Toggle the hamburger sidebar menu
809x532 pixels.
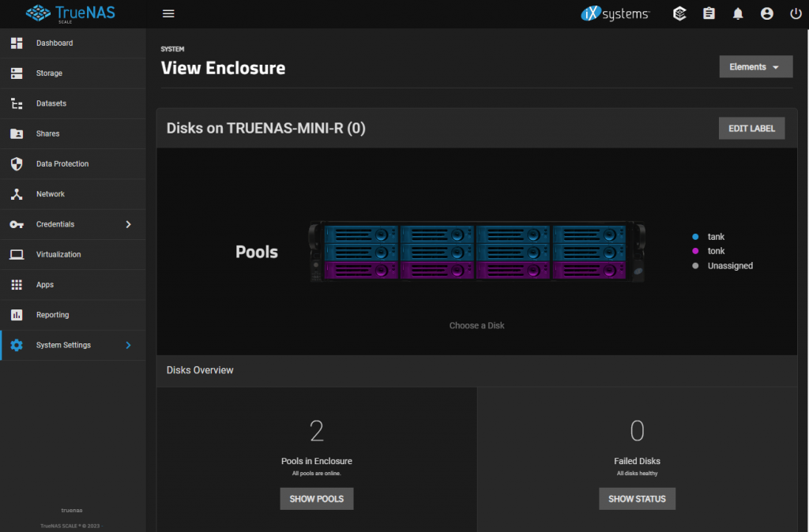point(168,14)
